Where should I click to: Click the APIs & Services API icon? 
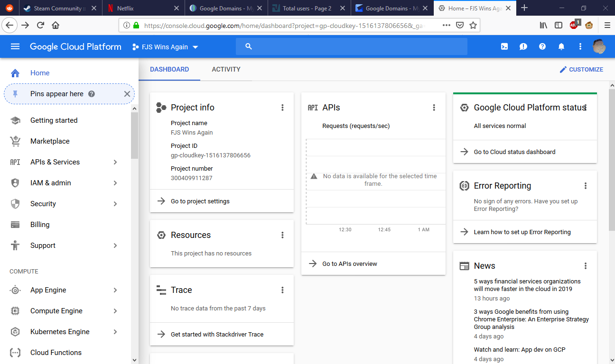coord(15,162)
